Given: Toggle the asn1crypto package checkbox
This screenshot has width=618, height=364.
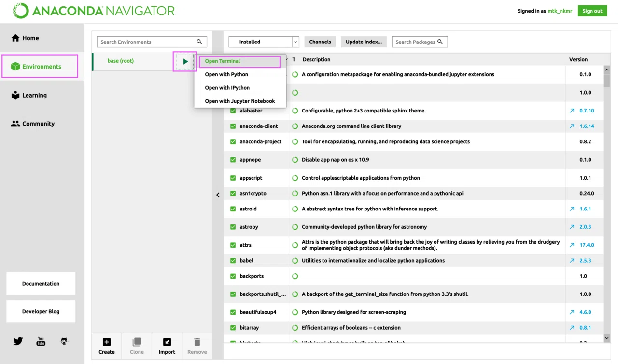Looking at the screenshot, I should click(233, 193).
